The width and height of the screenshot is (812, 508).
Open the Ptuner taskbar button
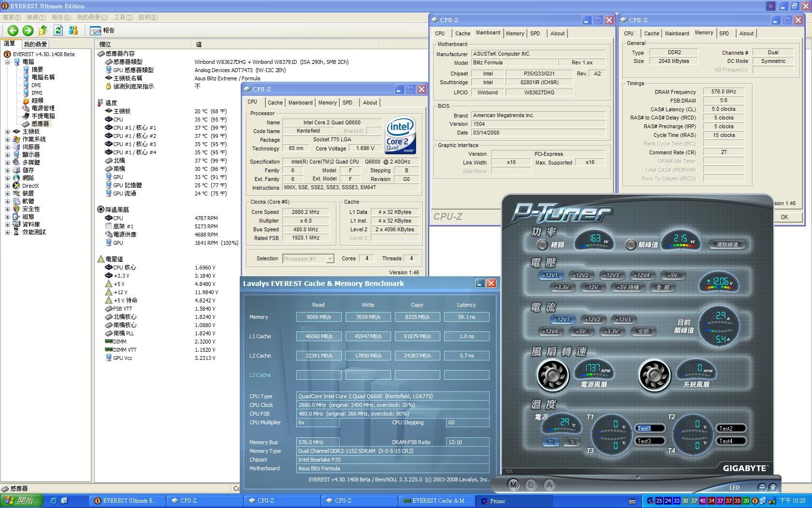click(x=514, y=501)
